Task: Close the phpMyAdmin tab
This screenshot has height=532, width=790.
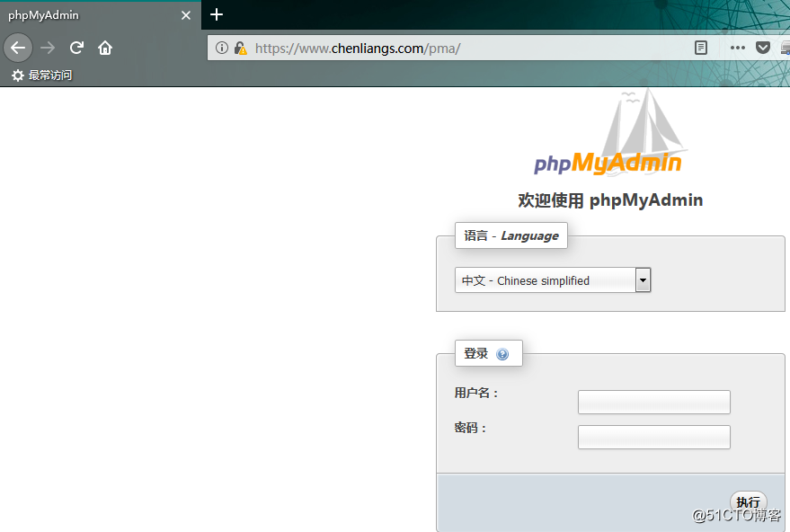Action: click(186, 15)
